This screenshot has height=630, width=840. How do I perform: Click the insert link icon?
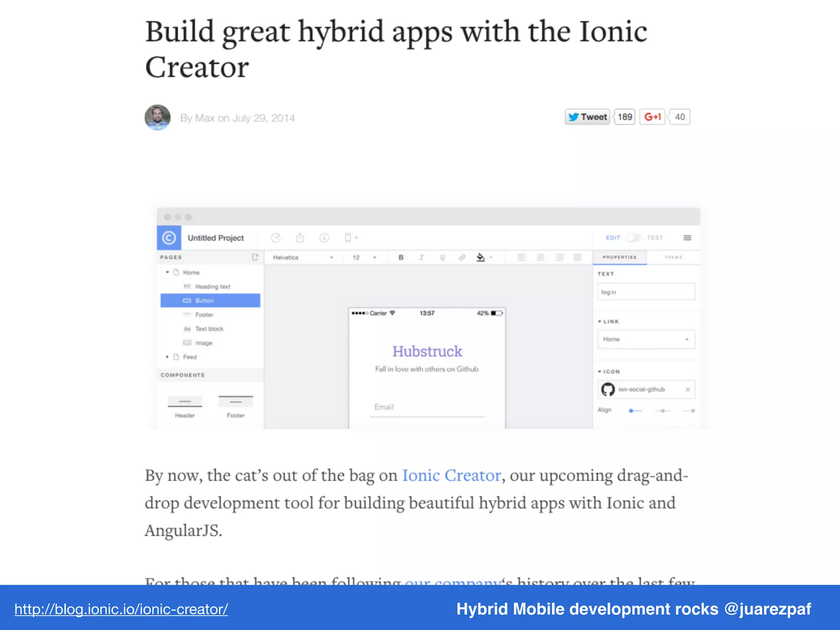[x=462, y=258]
